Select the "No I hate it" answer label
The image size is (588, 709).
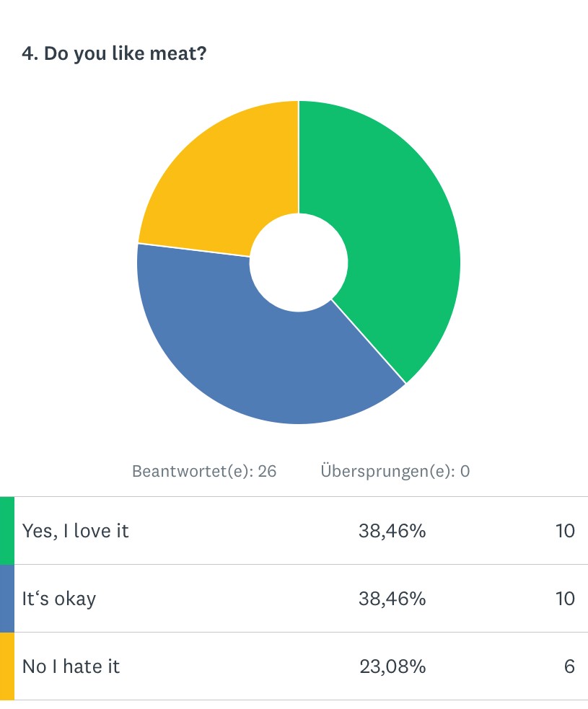(71, 666)
